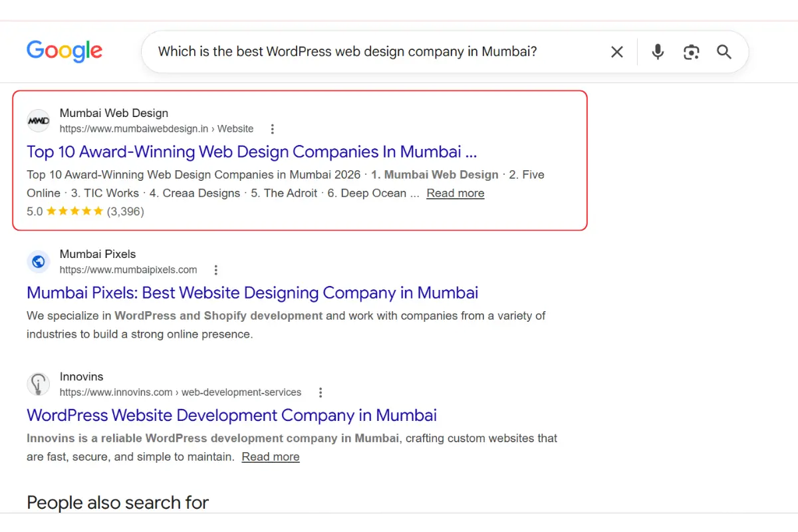
Task: Click the mumbaiwebdesign.in URL text
Action: tap(156, 129)
